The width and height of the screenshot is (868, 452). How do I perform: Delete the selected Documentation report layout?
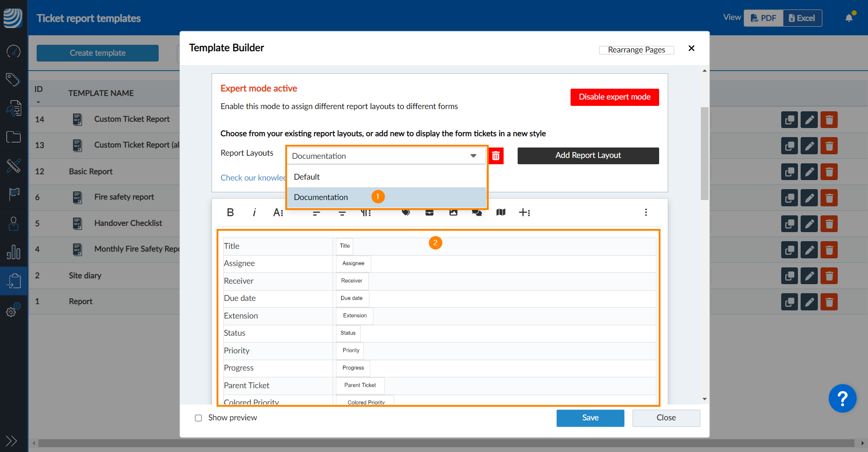(496, 156)
